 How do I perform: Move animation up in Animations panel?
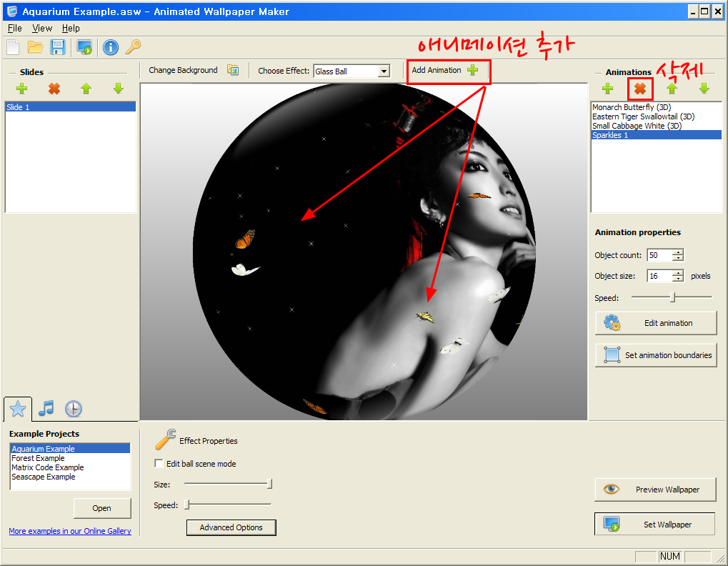click(672, 88)
